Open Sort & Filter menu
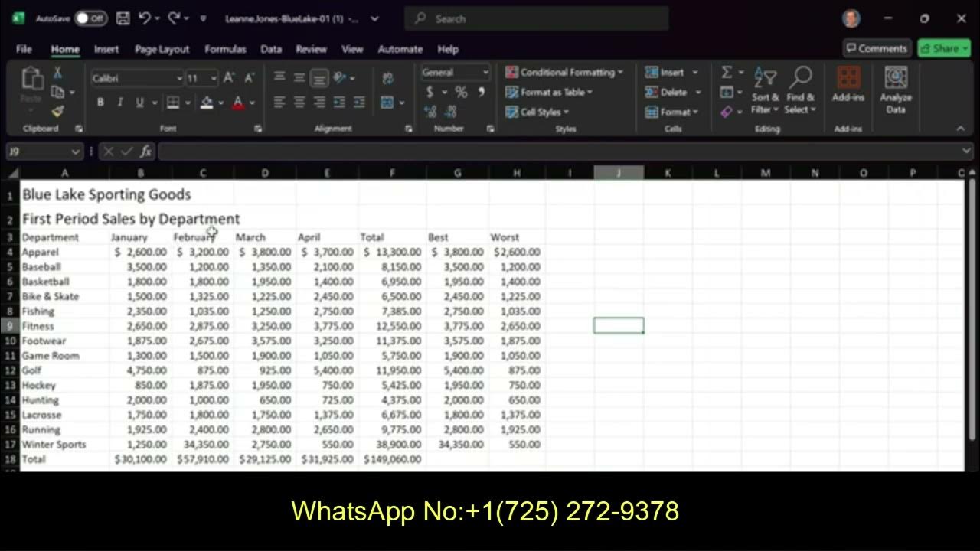The height and width of the screenshot is (551, 980). pyautogui.click(x=765, y=92)
